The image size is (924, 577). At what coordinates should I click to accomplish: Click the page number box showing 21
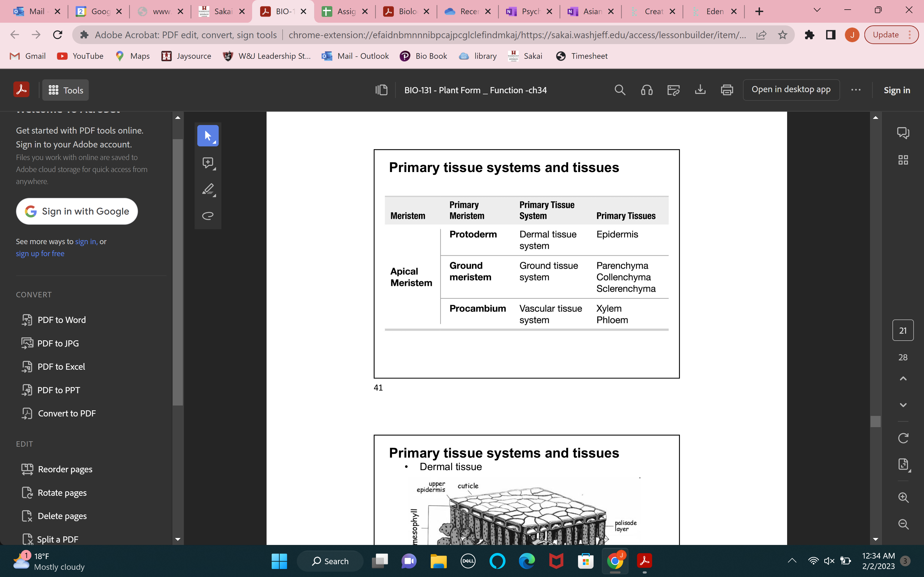(903, 330)
